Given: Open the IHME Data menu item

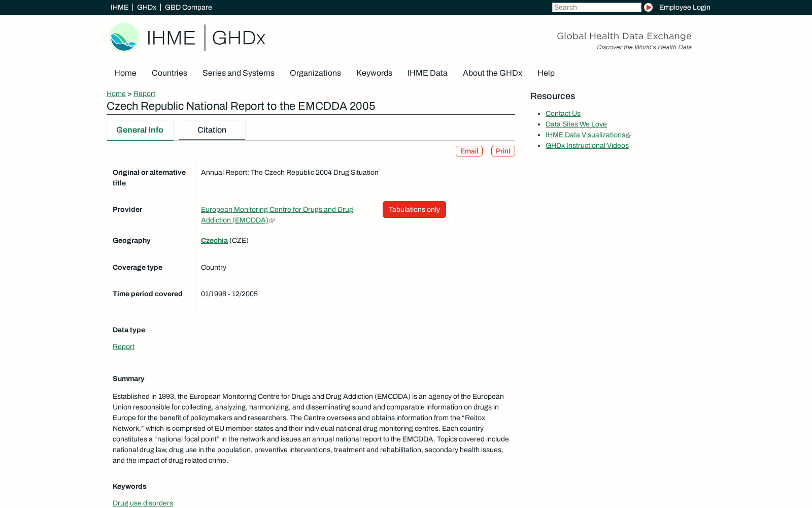Looking at the screenshot, I should pyautogui.click(x=427, y=73).
